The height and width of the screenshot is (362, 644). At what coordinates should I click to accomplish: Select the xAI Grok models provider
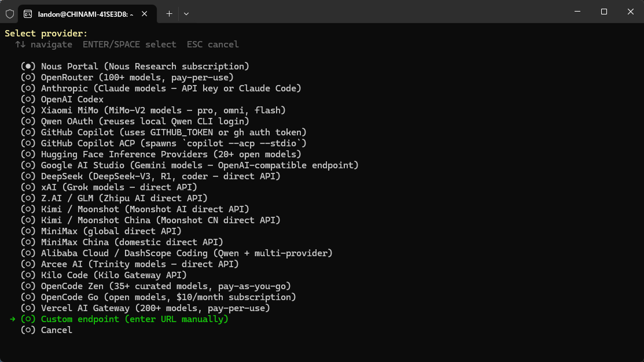click(28, 187)
